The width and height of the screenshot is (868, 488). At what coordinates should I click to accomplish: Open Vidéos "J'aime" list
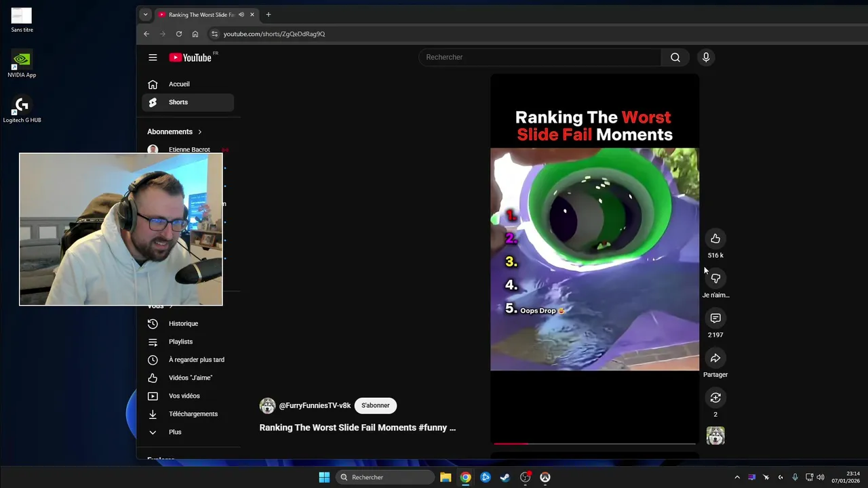[x=188, y=378]
